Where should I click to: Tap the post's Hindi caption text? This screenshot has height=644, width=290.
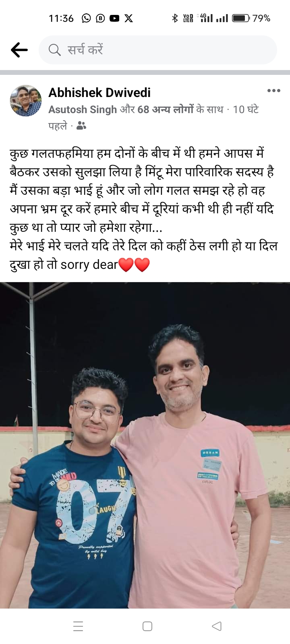[x=144, y=209]
